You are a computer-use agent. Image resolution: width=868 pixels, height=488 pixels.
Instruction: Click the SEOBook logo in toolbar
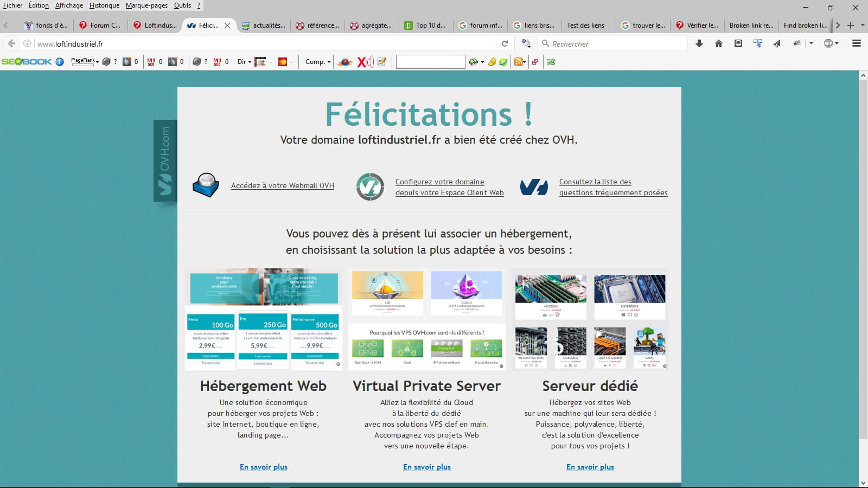pos(27,62)
